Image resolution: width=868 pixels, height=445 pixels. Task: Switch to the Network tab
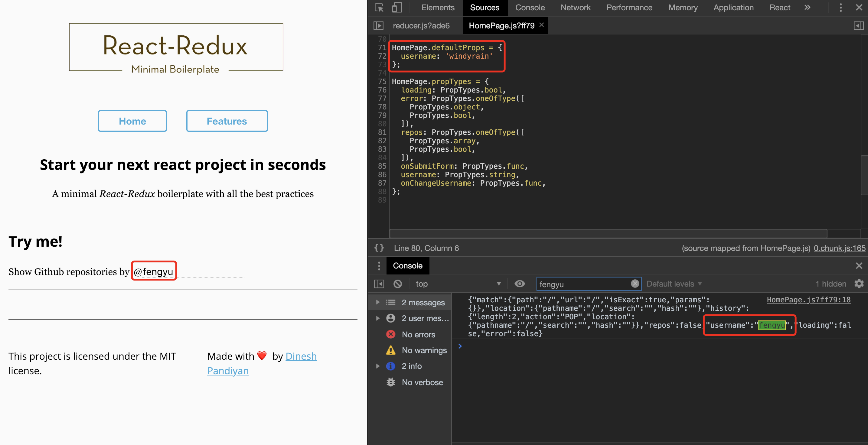pyautogui.click(x=575, y=8)
